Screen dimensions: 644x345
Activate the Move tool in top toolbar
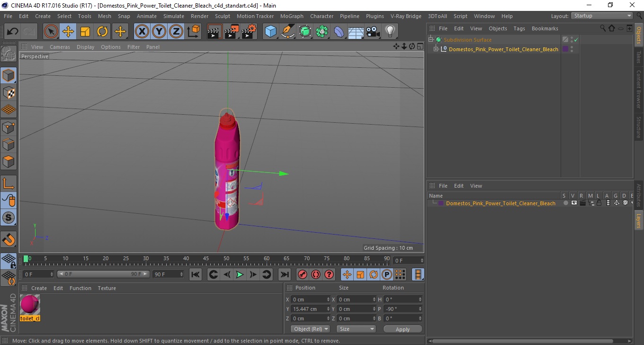coord(68,32)
